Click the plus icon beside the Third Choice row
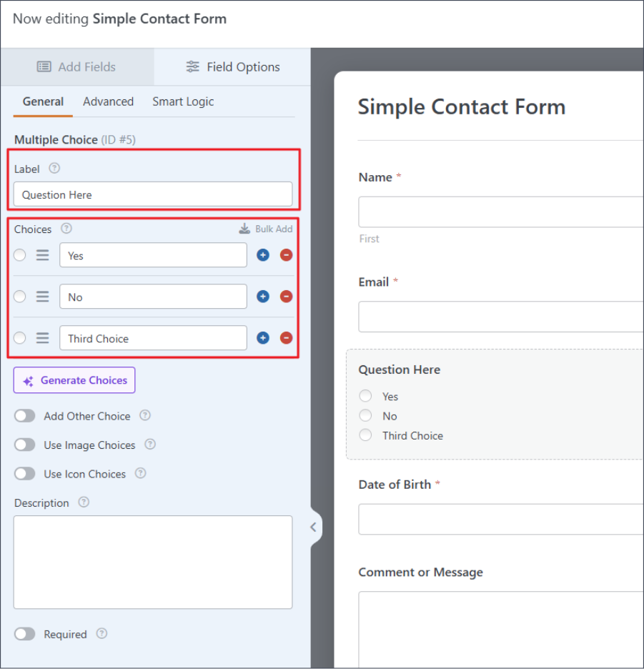This screenshot has height=669, width=644. click(263, 337)
